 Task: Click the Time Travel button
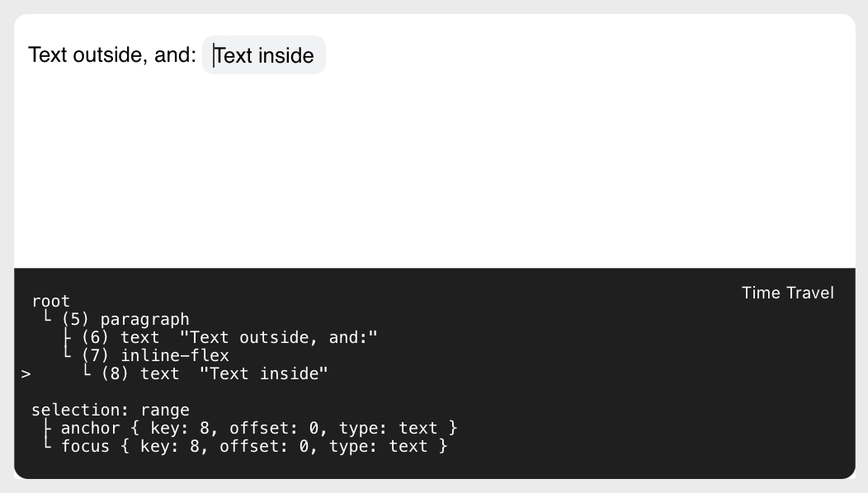tap(787, 293)
